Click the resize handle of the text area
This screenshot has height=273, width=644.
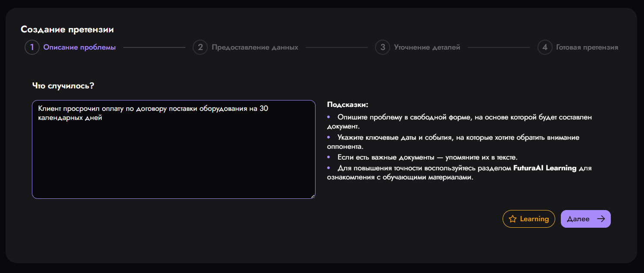[x=312, y=196]
